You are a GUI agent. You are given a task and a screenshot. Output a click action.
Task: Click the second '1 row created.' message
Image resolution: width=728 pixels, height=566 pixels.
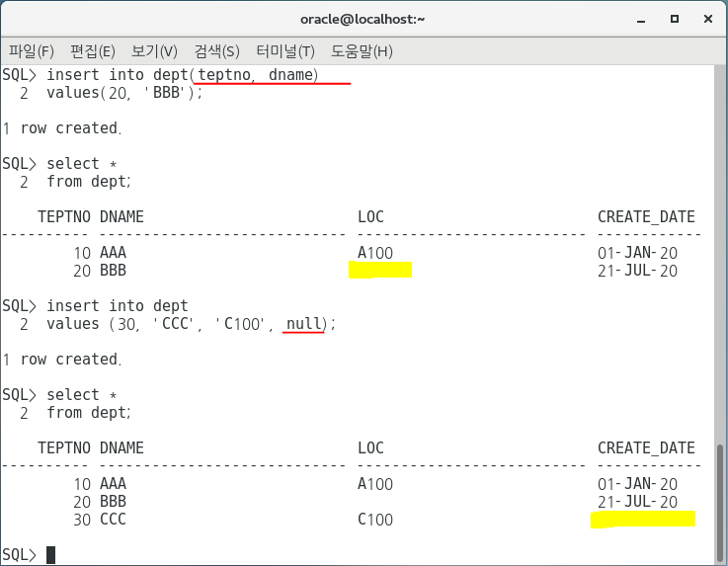[61, 360]
